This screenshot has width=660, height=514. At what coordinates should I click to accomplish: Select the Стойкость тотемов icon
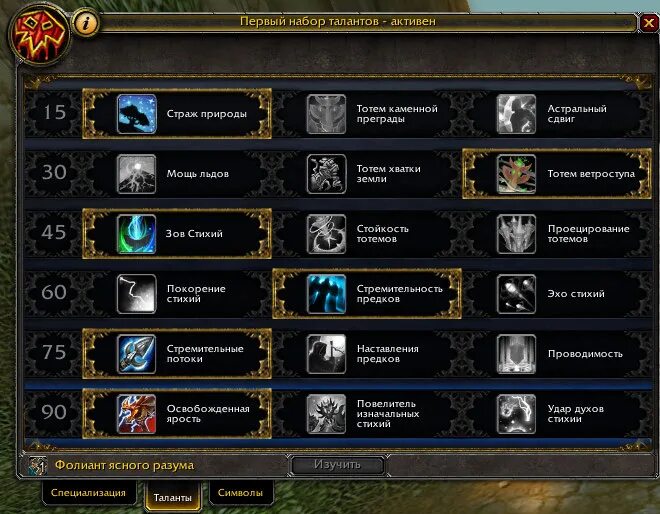pos(326,234)
